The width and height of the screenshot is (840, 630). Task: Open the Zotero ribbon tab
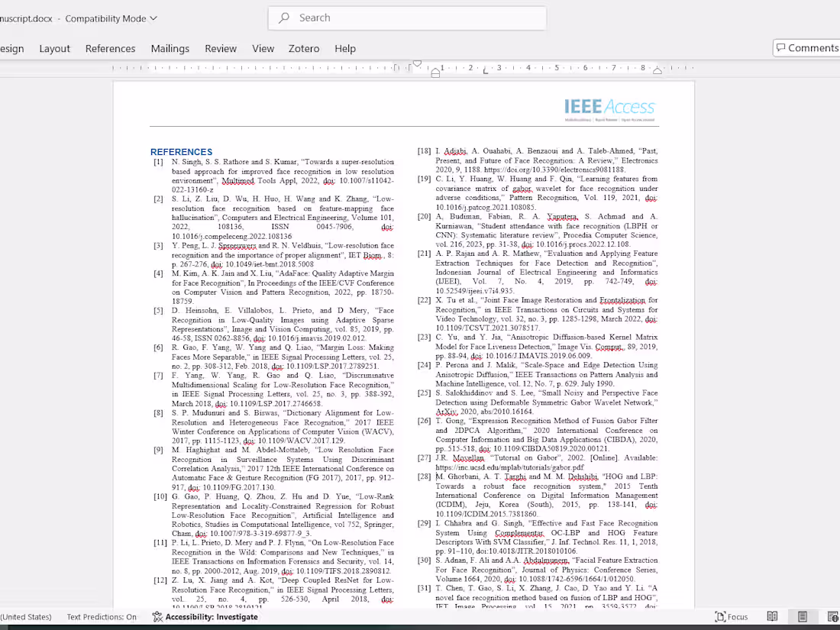click(303, 48)
